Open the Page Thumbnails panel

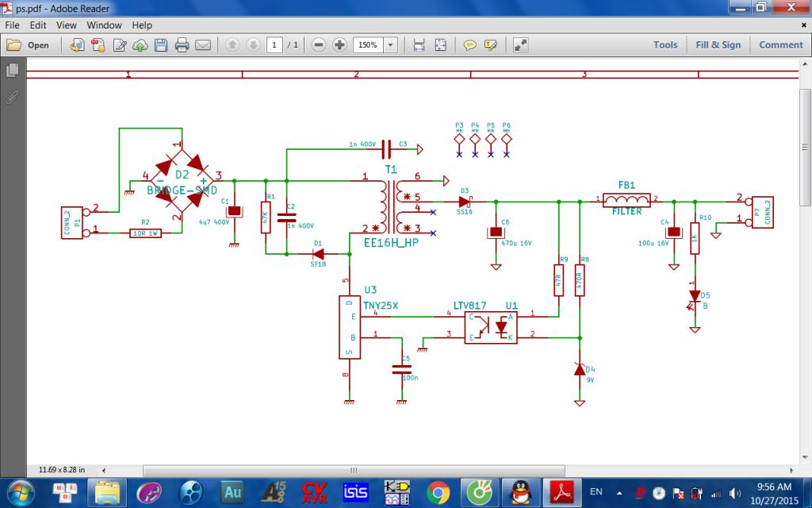click(13, 71)
